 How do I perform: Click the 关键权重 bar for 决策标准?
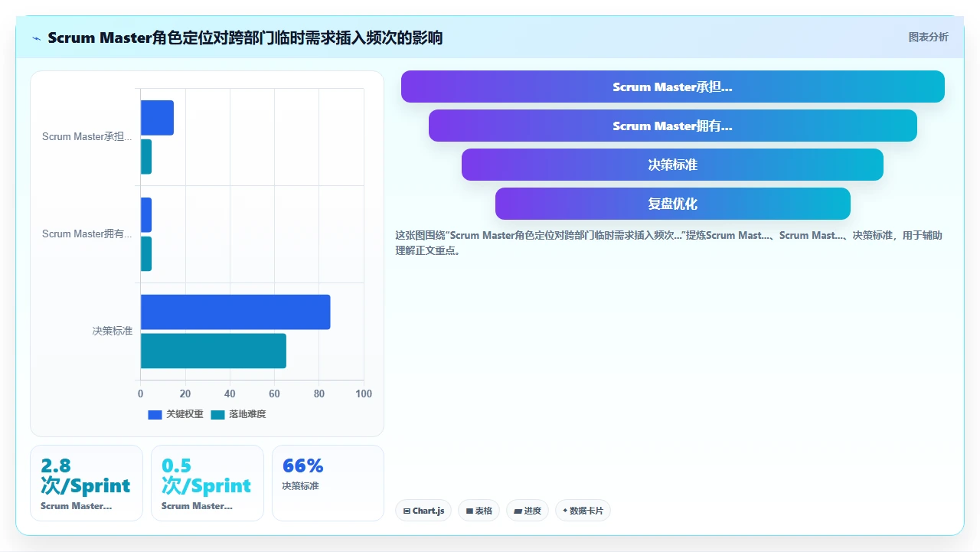click(235, 312)
